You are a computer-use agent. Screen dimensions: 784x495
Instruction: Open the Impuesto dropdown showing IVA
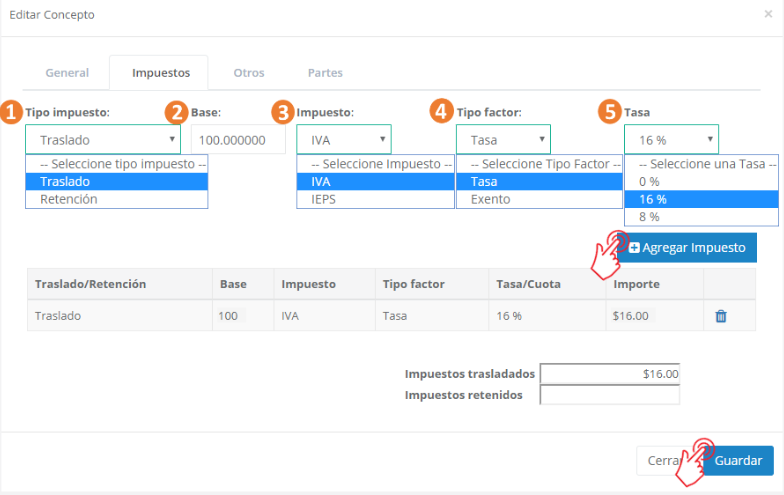[x=344, y=139]
